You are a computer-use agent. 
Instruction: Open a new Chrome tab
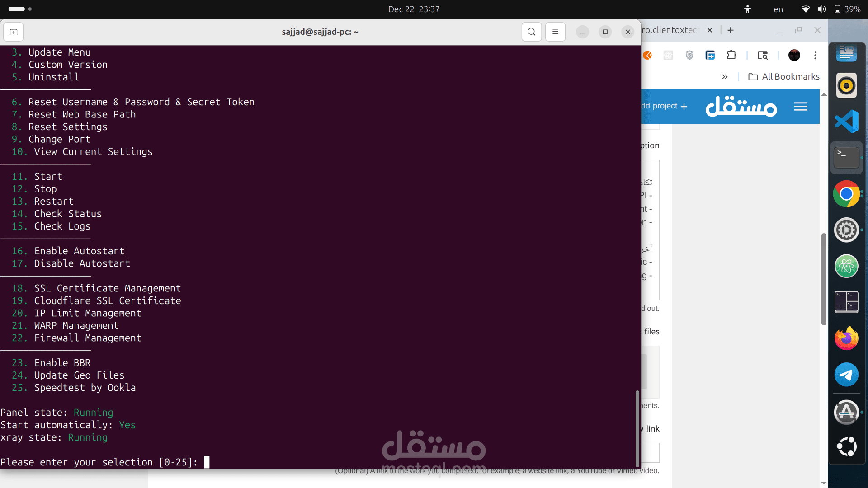point(731,30)
